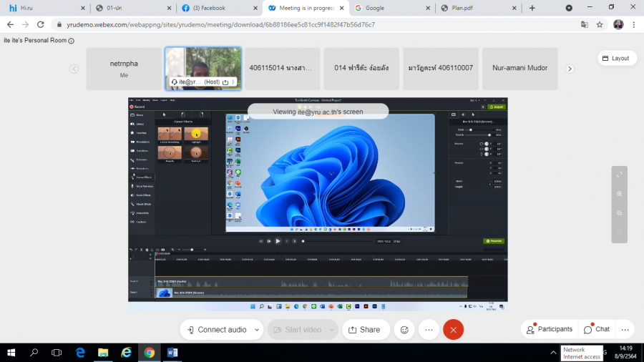644x362 pixels.
Task: Open the Layout options menu
Action: (616, 58)
